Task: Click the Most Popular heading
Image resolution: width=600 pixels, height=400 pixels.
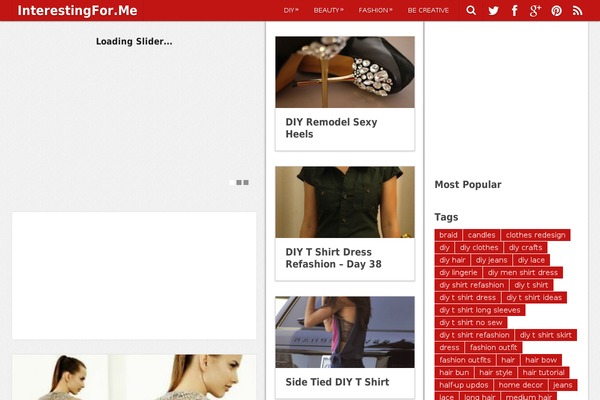Action: (x=468, y=184)
